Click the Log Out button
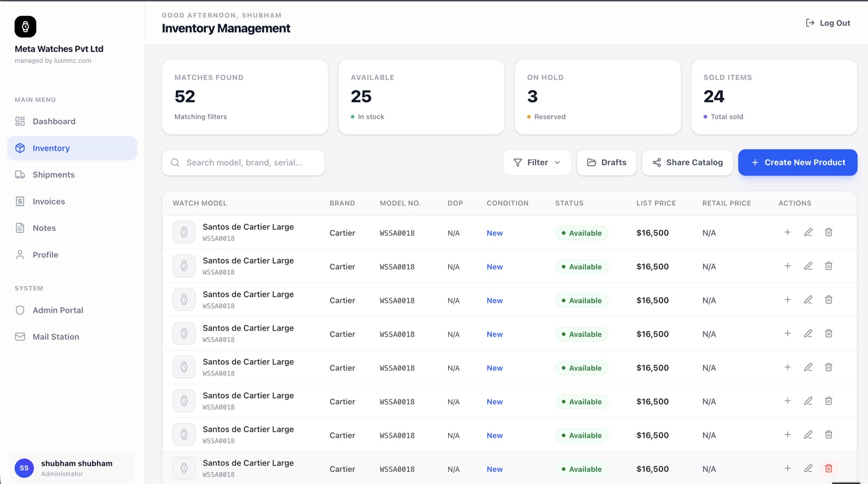 point(828,23)
